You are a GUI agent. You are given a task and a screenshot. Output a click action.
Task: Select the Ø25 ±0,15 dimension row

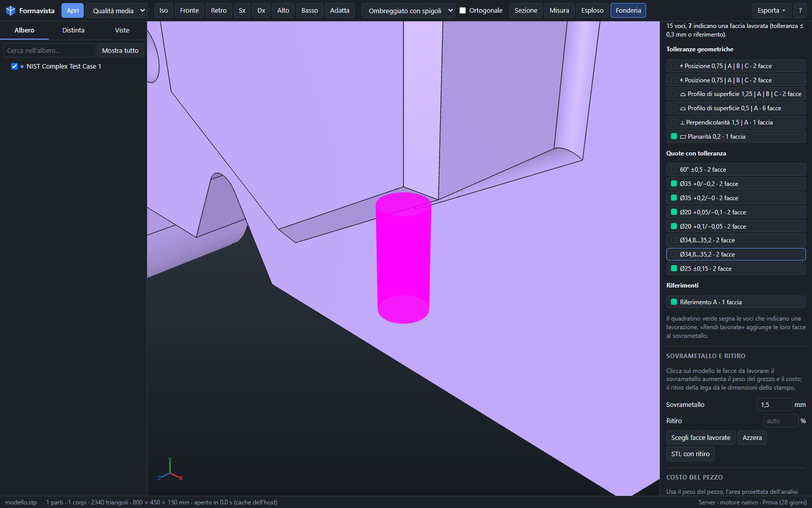pos(736,269)
